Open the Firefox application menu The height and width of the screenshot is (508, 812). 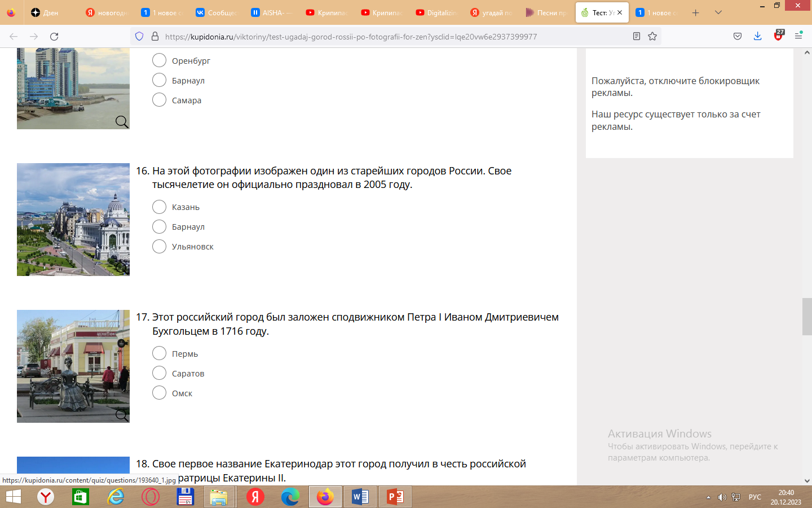tap(798, 37)
